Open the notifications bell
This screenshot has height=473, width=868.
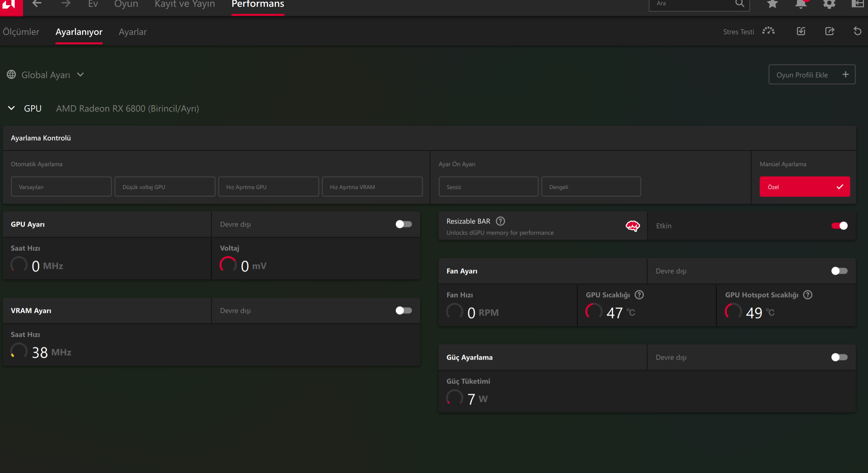[x=801, y=4]
